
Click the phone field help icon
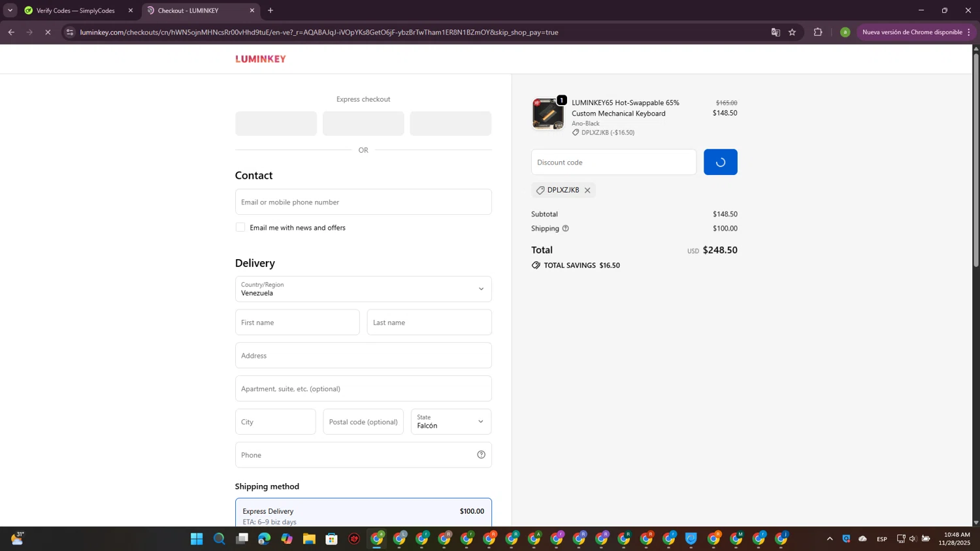[481, 455]
